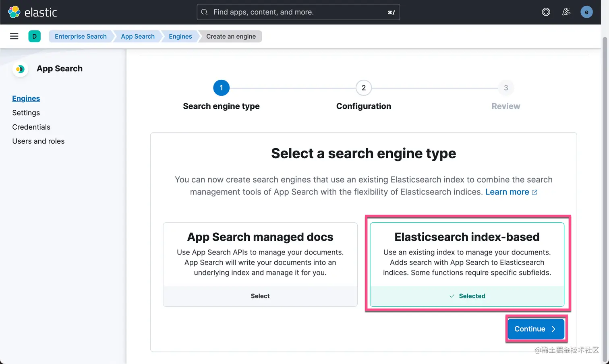Click the App Search logo icon

[x=20, y=69]
